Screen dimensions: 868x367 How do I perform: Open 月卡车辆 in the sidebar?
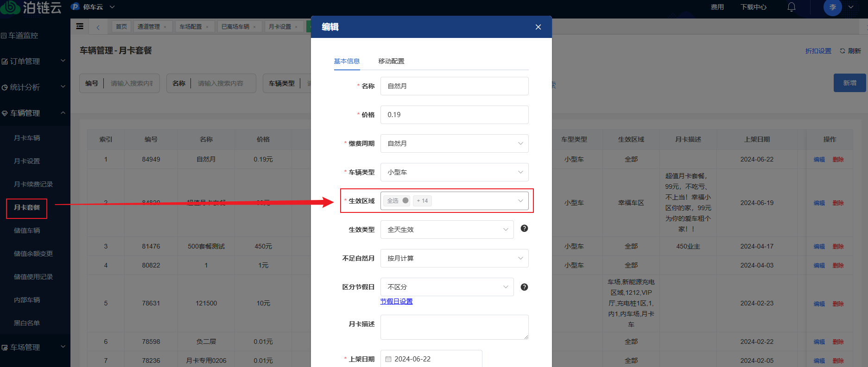coord(27,138)
